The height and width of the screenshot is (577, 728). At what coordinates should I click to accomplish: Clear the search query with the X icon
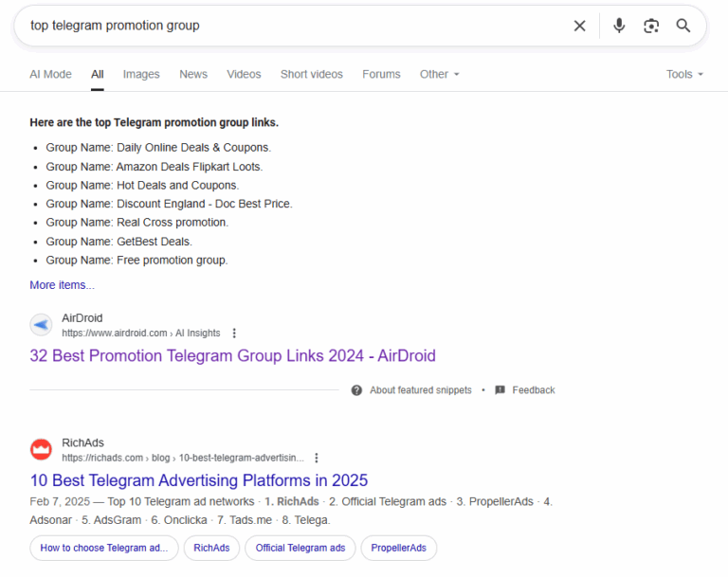pos(579,26)
